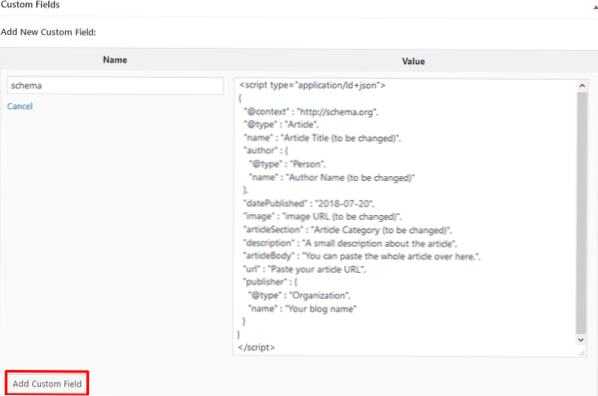Click the opening script type line
The height and width of the screenshot is (396, 598).
312,85
